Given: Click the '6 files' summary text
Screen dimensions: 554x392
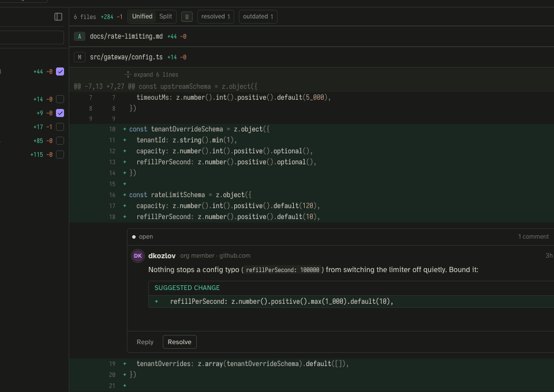Looking at the screenshot, I should [x=85, y=17].
